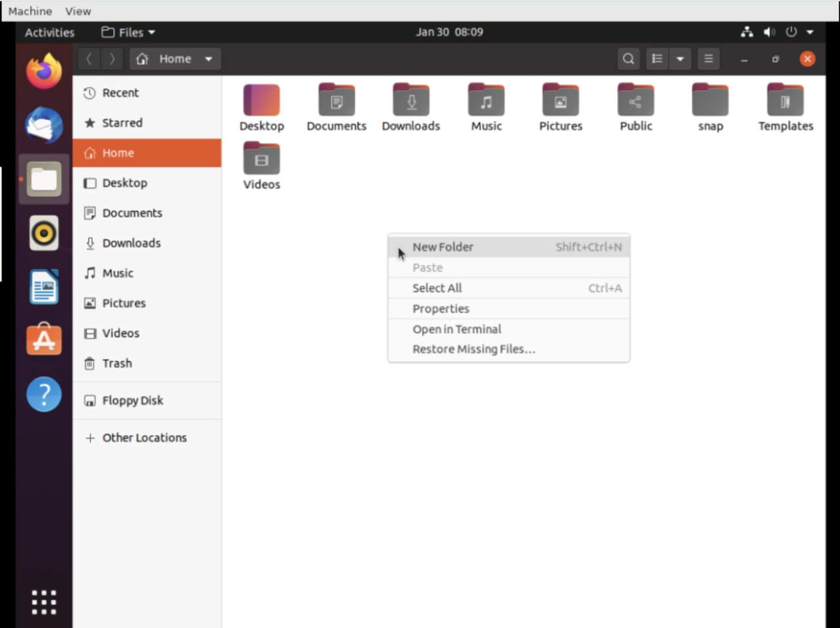
Task: Choose Open in Terminal from the menu
Action: click(x=457, y=329)
